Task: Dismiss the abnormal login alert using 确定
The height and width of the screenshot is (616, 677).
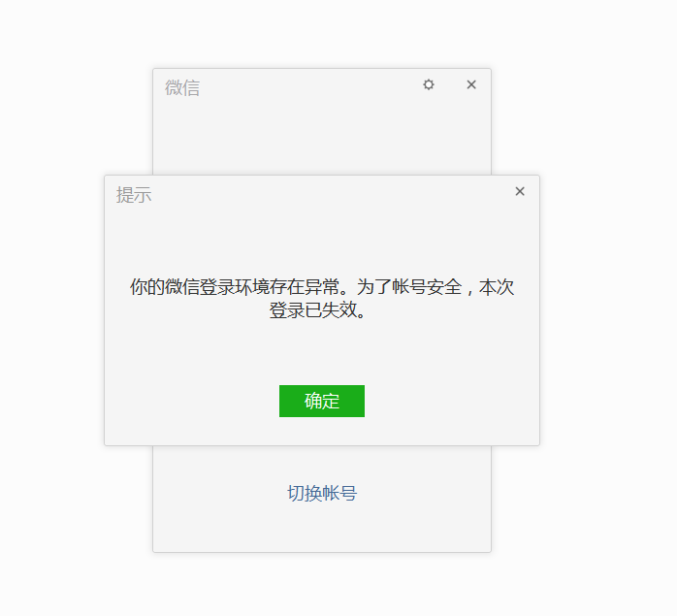Action: pos(322,401)
